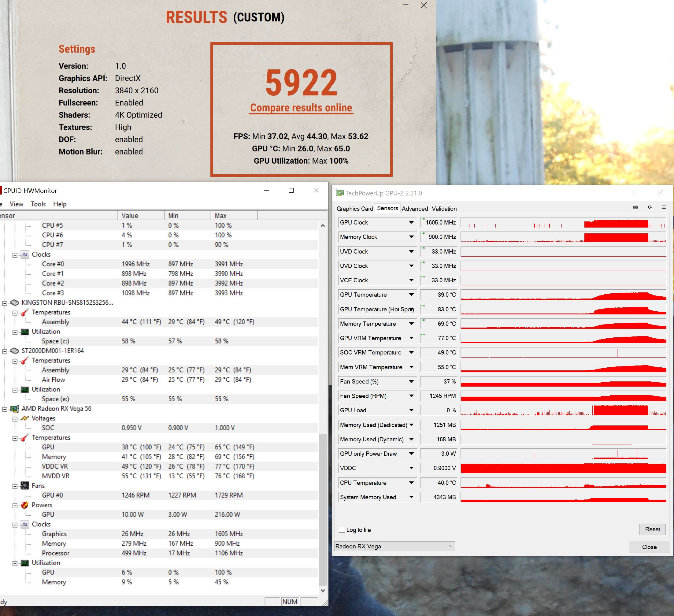Click GPU-Z refresh icon
Image resolution: width=674 pixels, height=616 pixels.
coord(650,207)
